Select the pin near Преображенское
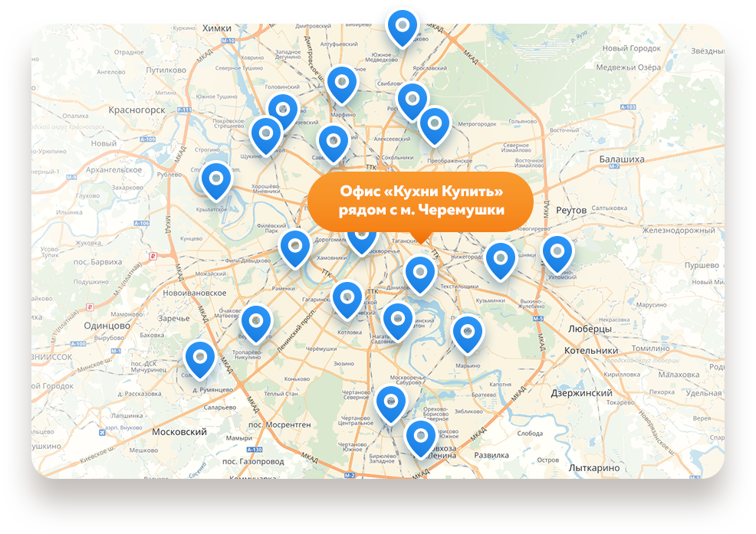Image resolution: width=756 pixels, height=534 pixels. click(x=435, y=126)
